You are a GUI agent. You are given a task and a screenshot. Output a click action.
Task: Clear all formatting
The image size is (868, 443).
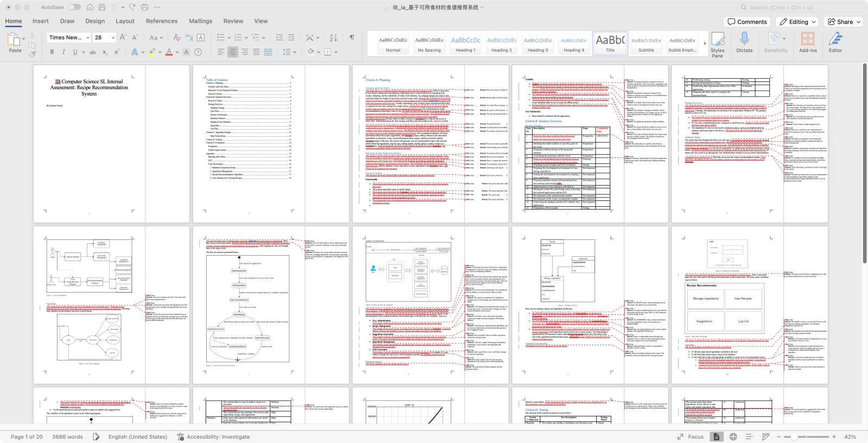pyautogui.click(x=177, y=37)
